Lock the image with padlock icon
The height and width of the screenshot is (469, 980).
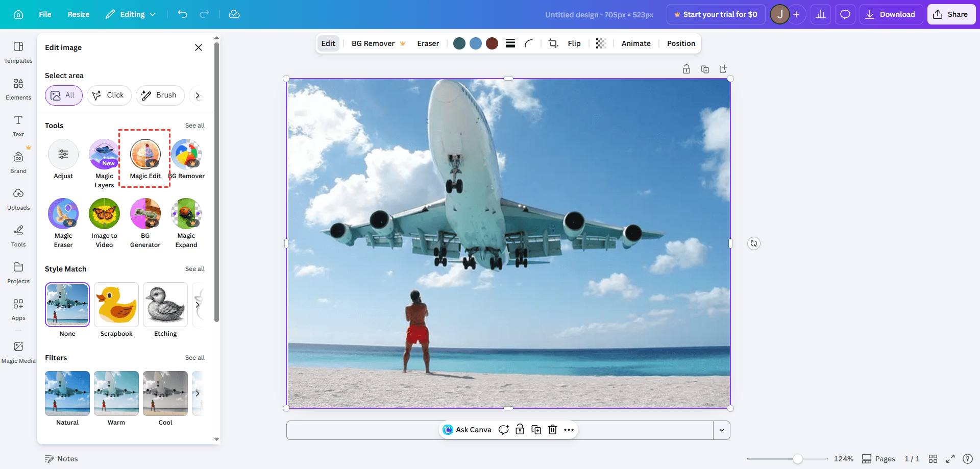520,430
